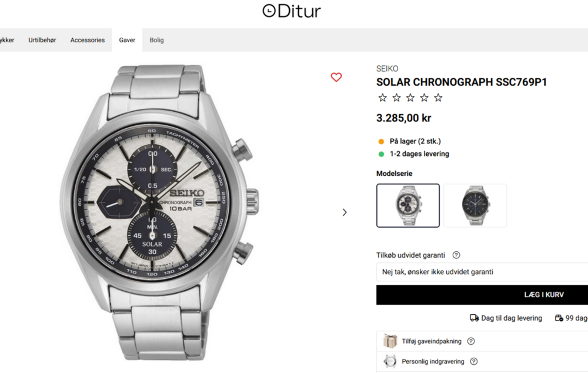The image size is (588, 373).
Task: Show next product image with arrow
Action: tap(345, 212)
